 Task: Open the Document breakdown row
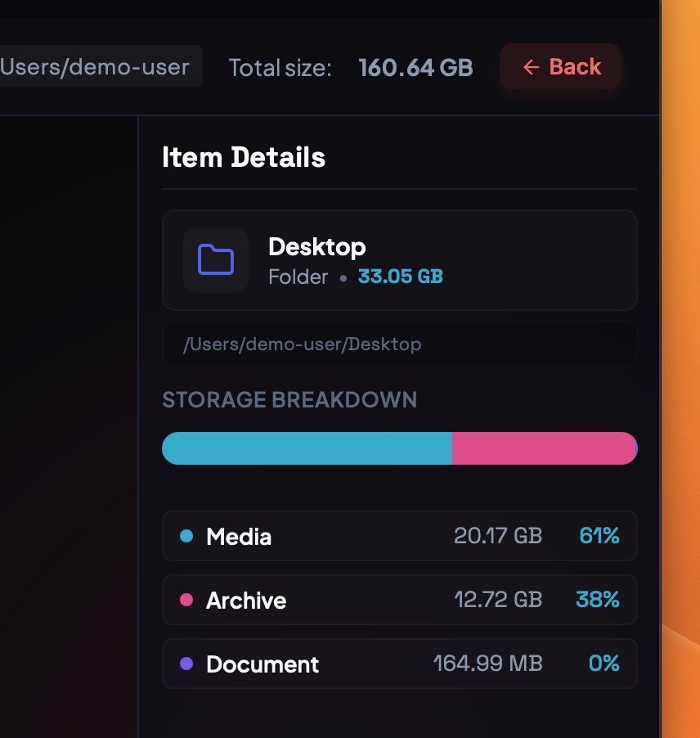pyautogui.click(x=400, y=664)
